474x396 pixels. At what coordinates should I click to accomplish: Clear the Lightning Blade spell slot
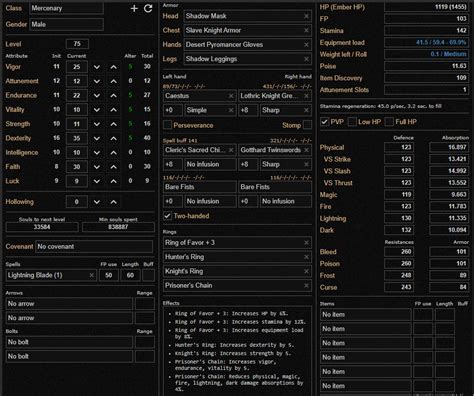click(x=91, y=275)
